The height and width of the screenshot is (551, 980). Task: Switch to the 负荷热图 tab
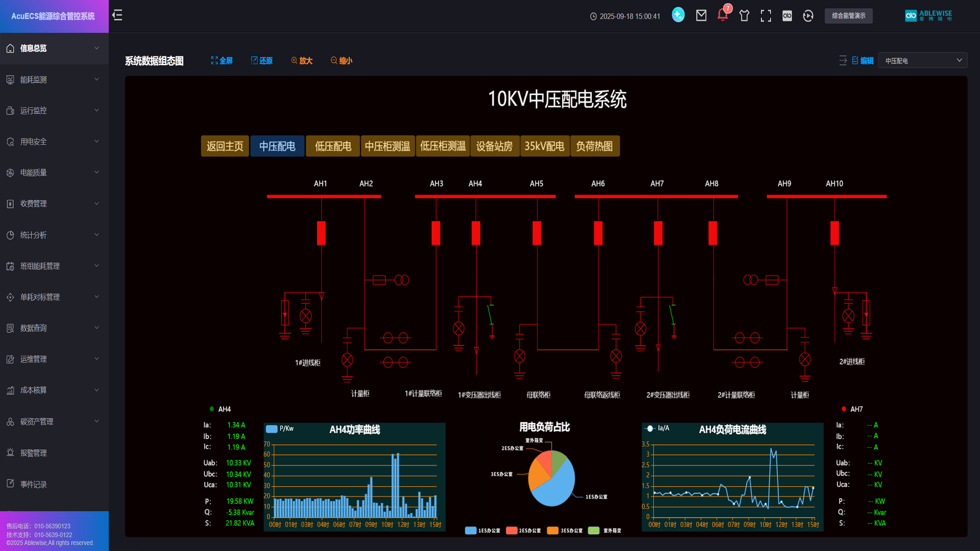(594, 146)
